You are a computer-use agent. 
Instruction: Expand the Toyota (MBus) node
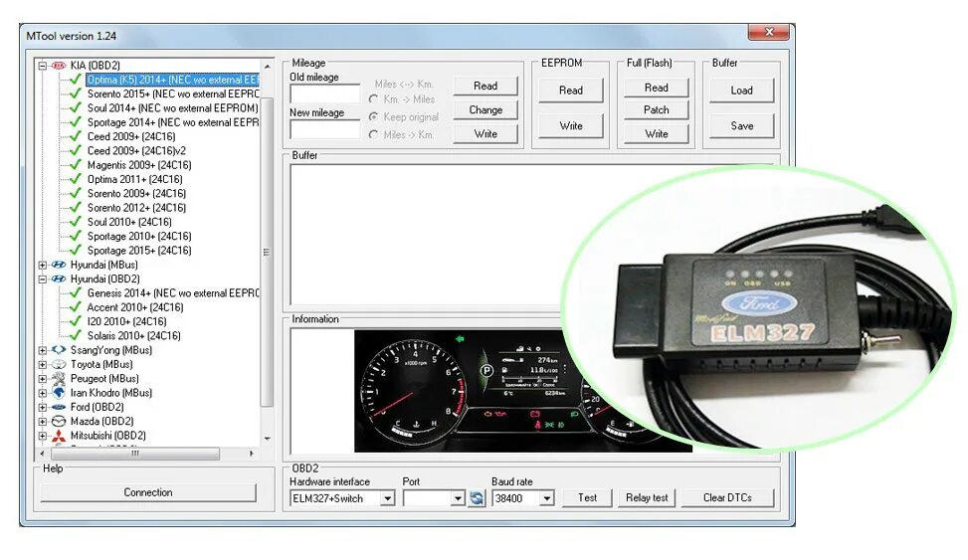(x=43, y=364)
